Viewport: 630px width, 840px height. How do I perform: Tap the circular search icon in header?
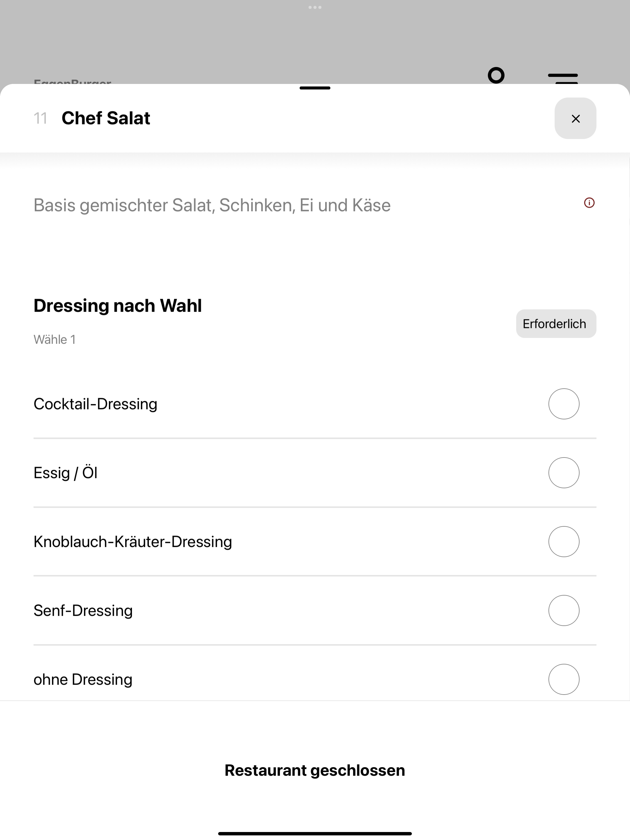tap(496, 75)
